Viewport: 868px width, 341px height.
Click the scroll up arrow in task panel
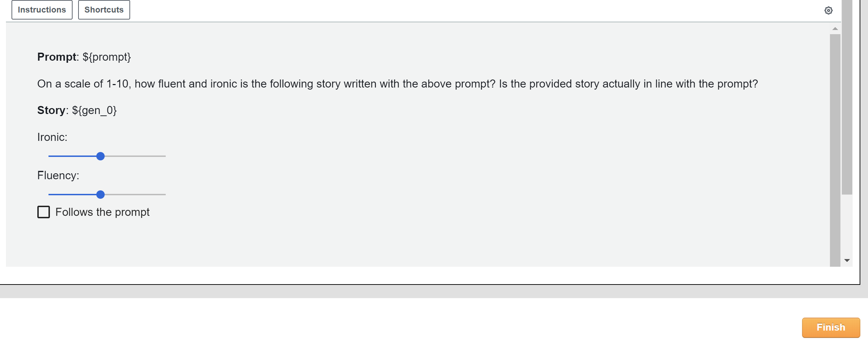[x=835, y=29]
